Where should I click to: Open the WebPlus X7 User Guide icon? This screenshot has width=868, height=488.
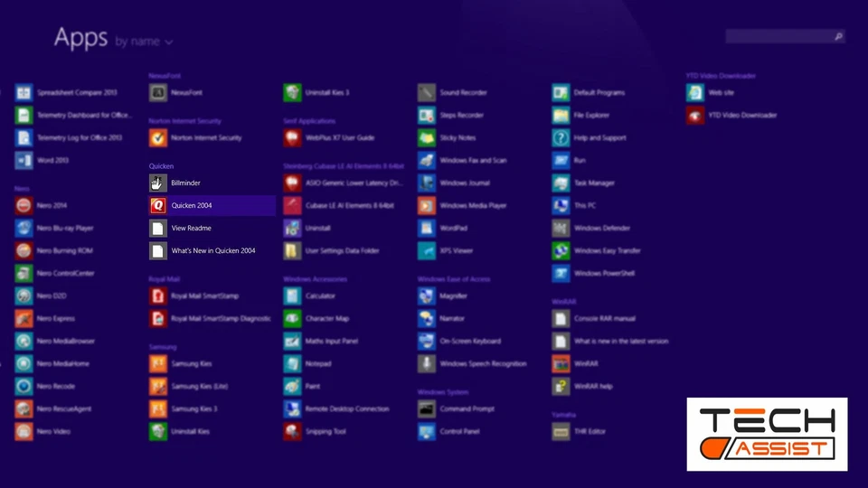coord(292,137)
